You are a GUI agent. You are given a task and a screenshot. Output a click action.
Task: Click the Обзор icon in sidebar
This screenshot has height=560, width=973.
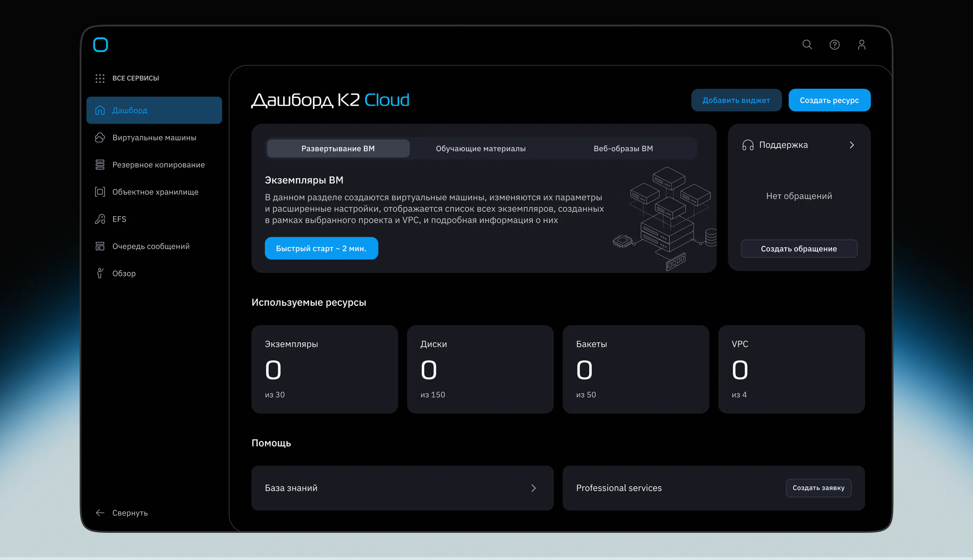[100, 273]
